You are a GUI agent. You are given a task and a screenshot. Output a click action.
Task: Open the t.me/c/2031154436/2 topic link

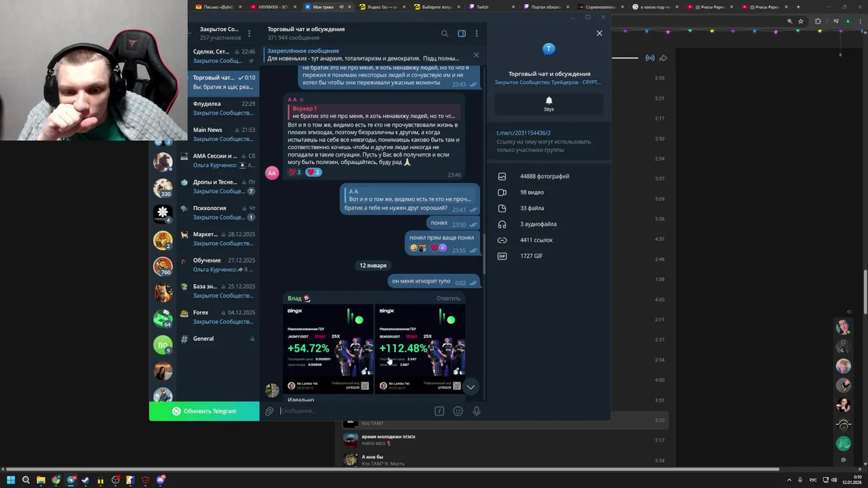(524, 133)
